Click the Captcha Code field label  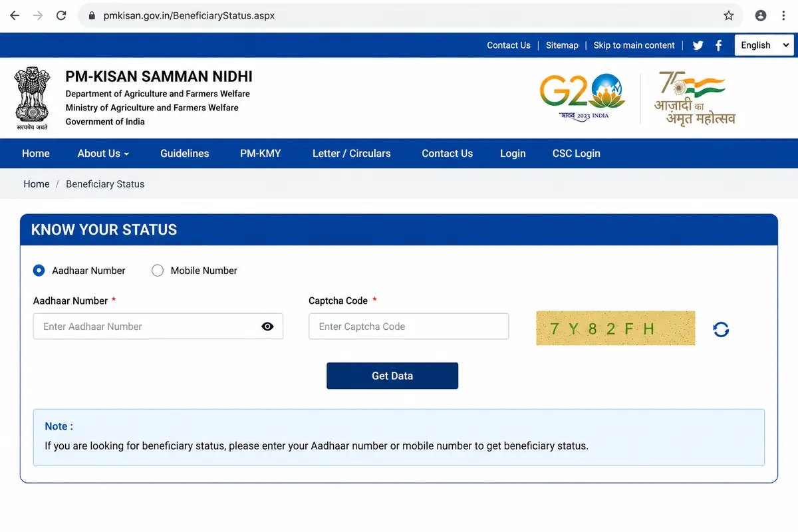tap(338, 301)
